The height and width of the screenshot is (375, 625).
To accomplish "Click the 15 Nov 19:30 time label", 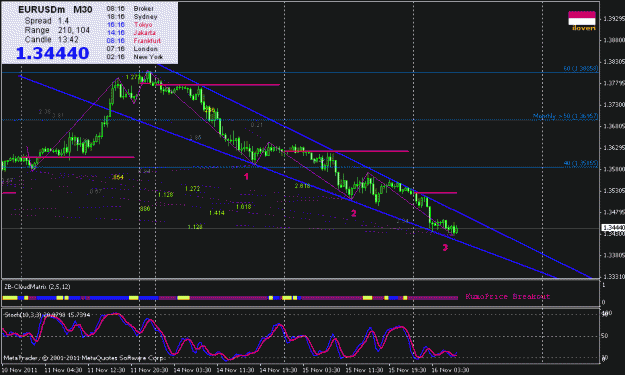I will tap(407, 370).
